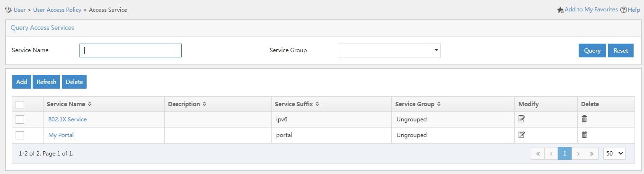Check the My Portal row checkbox
This screenshot has width=644, height=174.
point(20,135)
